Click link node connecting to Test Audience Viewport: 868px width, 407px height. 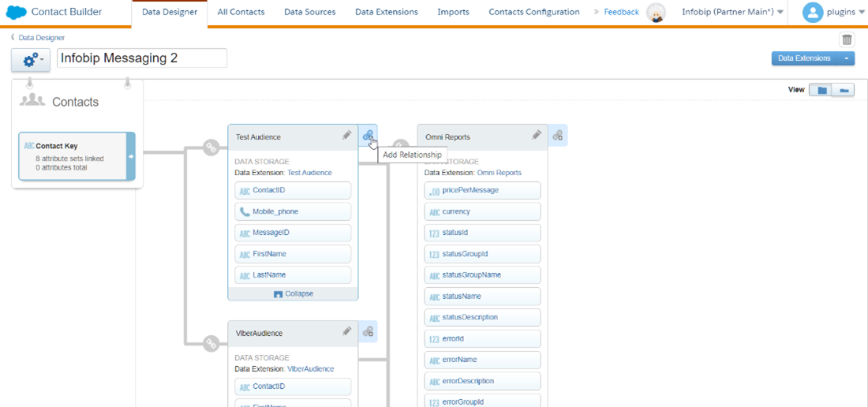pos(211,147)
